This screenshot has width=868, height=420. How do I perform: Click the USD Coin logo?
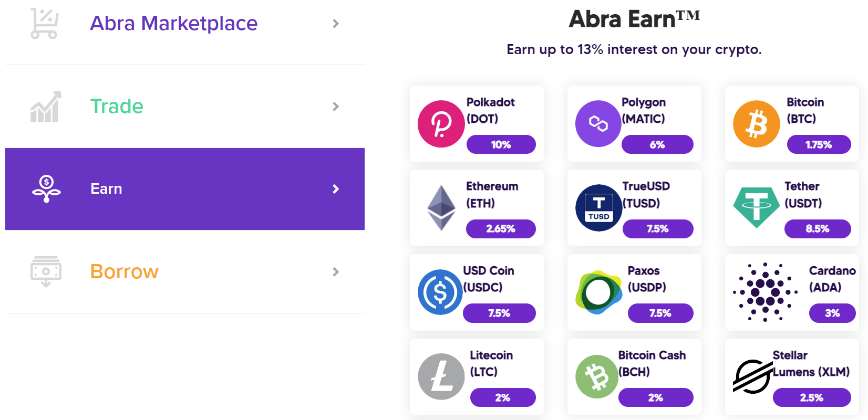(x=440, y=292)
